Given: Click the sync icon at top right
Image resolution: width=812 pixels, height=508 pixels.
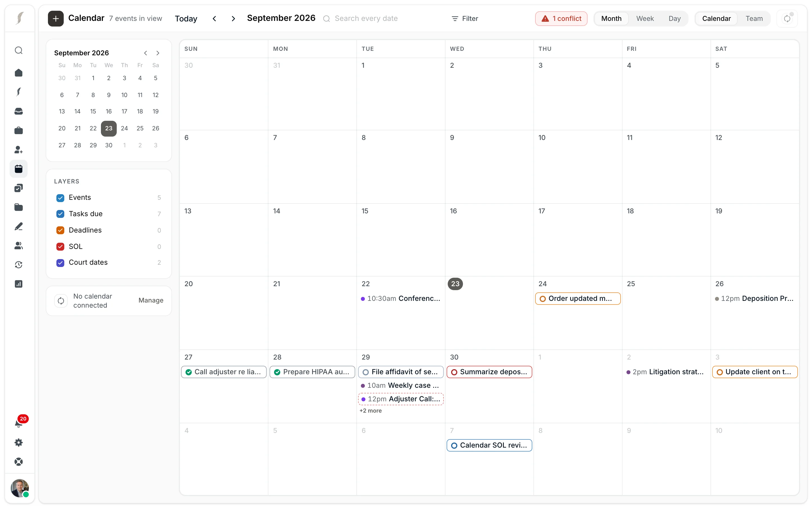Looking at the screenshot, I should point(787,18).
